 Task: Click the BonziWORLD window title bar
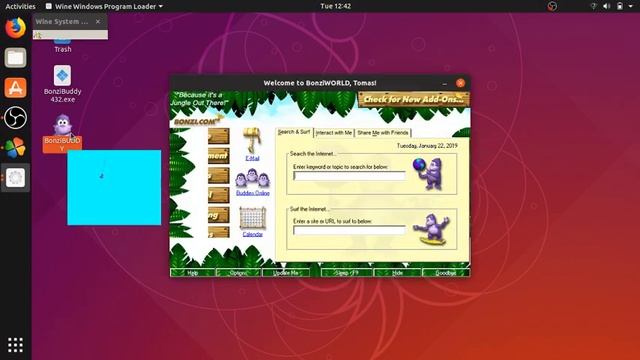(320, 83)
